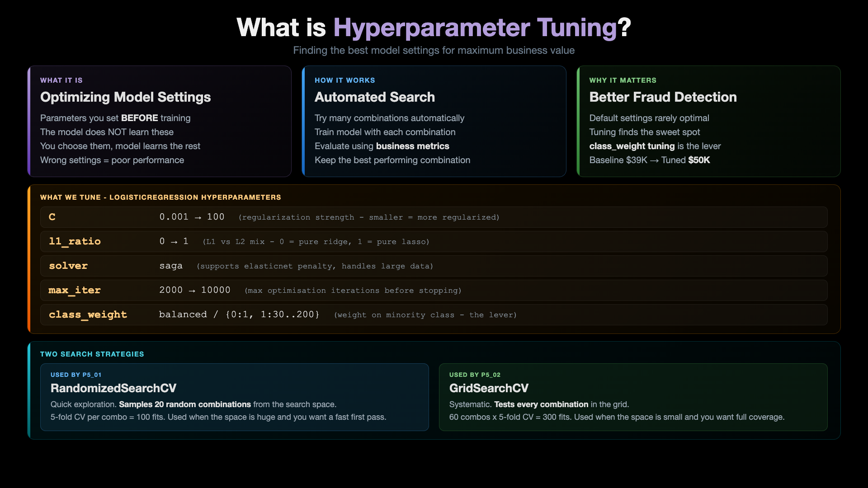Select the max_iter parameter row
This screenshot has width=868, height=488.
(434, 291)
